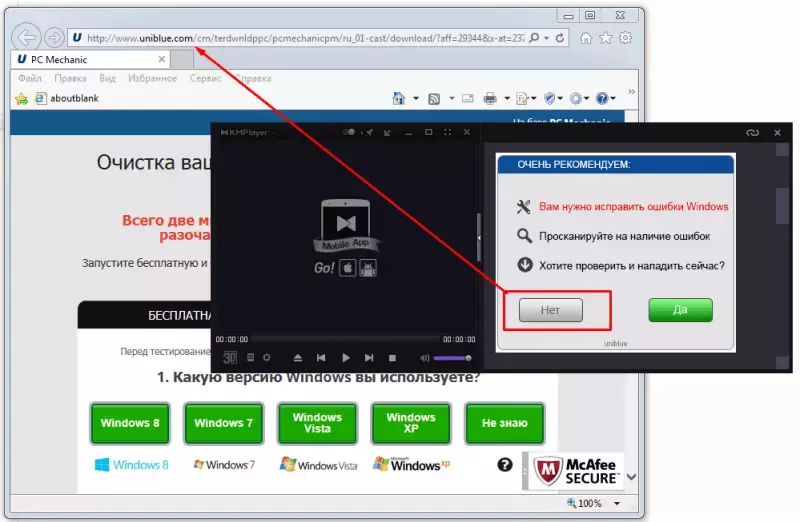Image resolution: width=800 pixels, height=522 pixels.
Task: Open the Page menu icon
Action: pos(522,98)
